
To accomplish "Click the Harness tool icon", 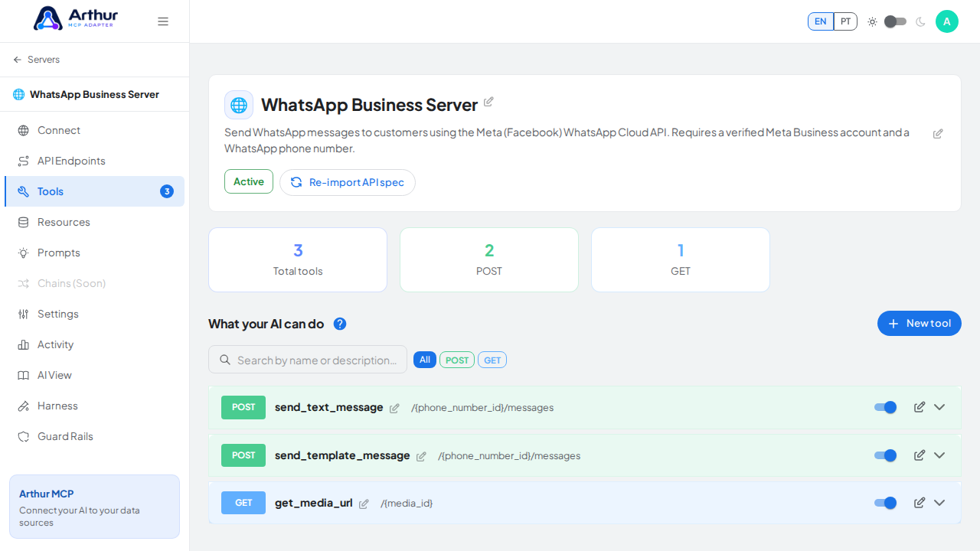I will pyautogui.click(x=24, y=406).
